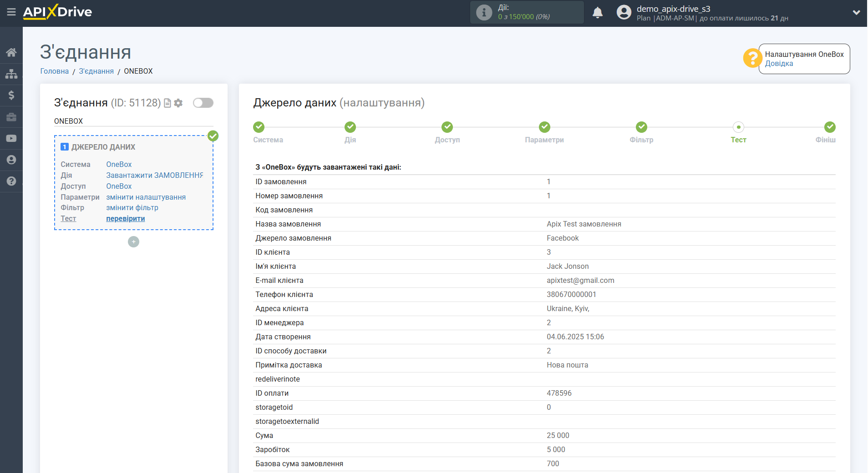Select the Apix Test замовлення value
Image resolution: width=868 pixels, height=473 pixels.
pyautogui.click(x=584, y=224)
